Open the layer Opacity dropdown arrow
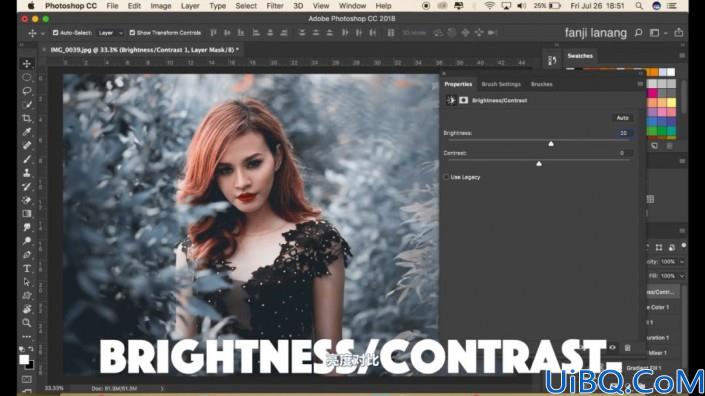 [x=682, y=262]
